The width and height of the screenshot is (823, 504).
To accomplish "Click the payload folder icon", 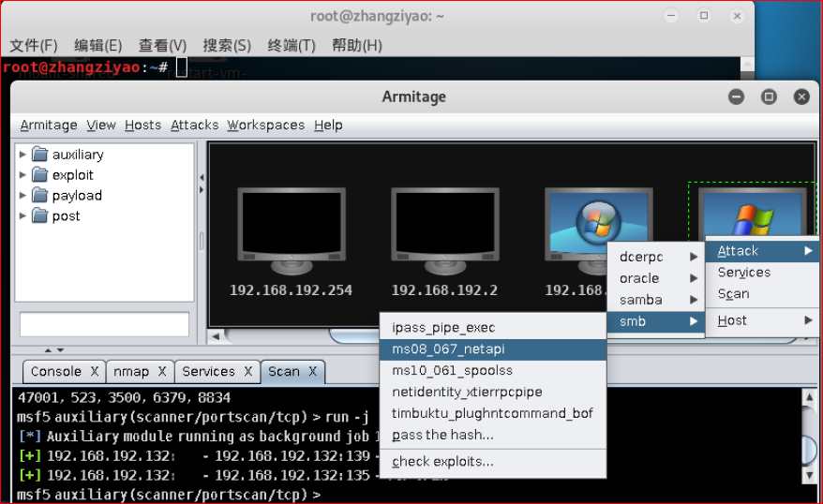I will (x=40, y=195).
